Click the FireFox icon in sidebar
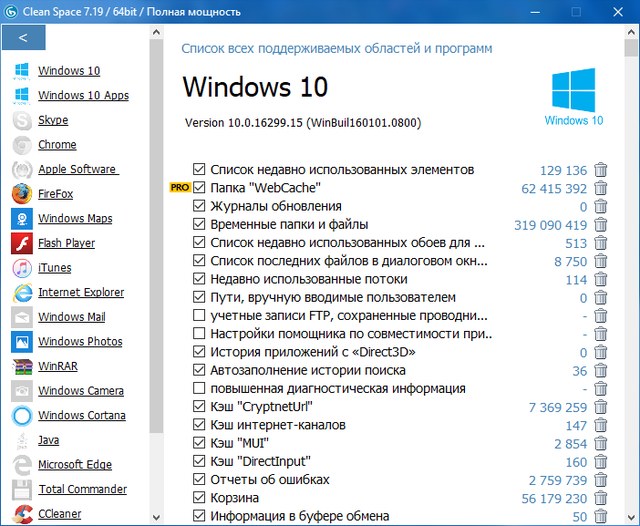Screen dimensions: 640x526 click(x=21, y=194)
